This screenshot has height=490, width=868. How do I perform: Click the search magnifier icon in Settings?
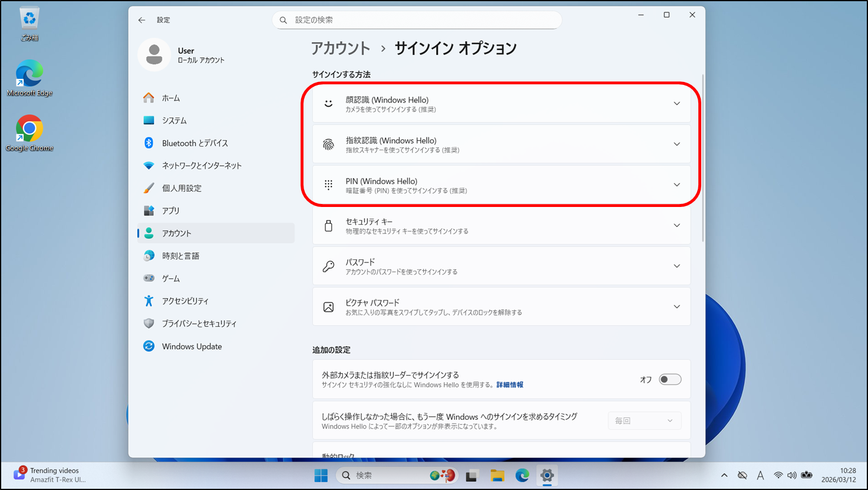pyautogui.click(x=283, y=20)
